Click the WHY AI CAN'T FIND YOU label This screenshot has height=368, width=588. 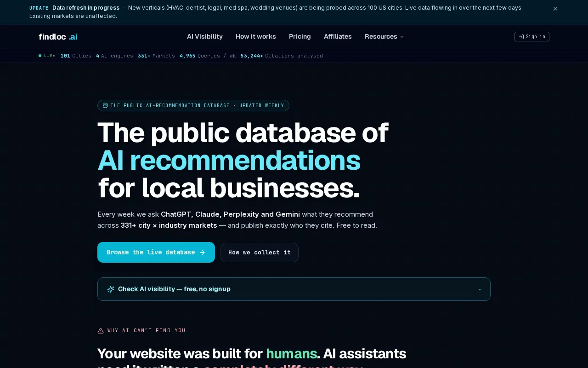147,330
